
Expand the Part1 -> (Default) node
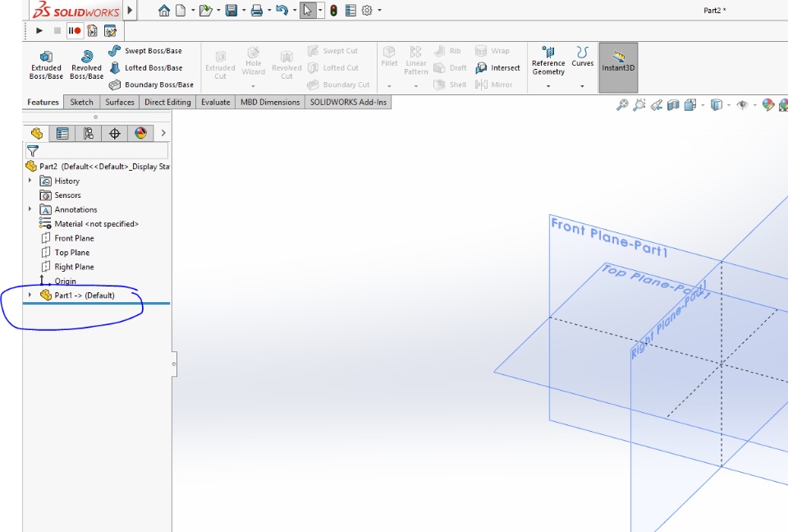click(30, 296)
